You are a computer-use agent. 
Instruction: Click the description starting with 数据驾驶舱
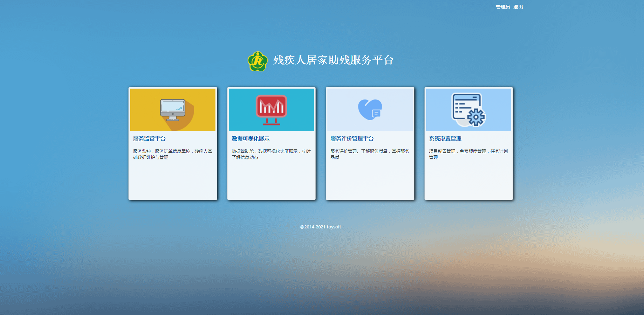coord(271,154)
